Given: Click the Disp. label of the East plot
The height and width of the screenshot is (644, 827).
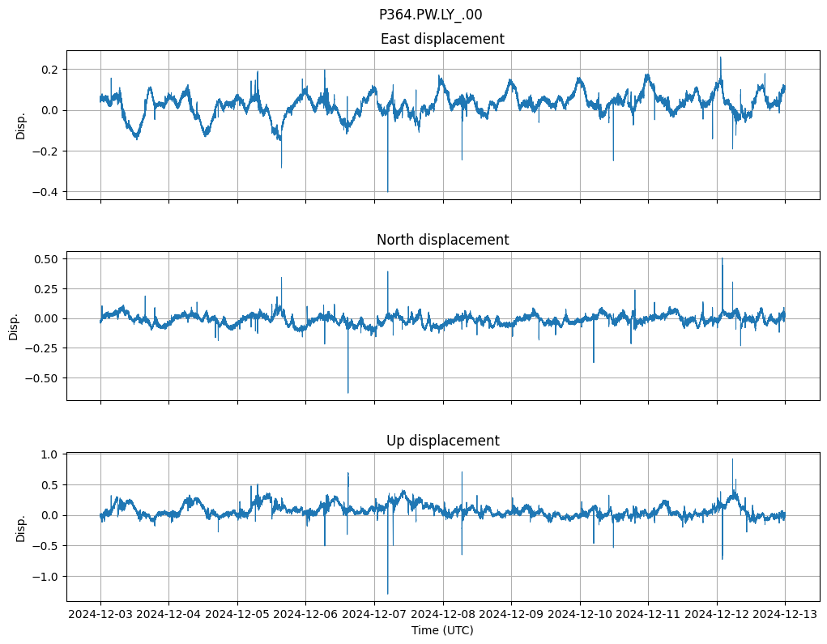Looking at the screenshot, I should pyautogui.click(x=21, y=126).
